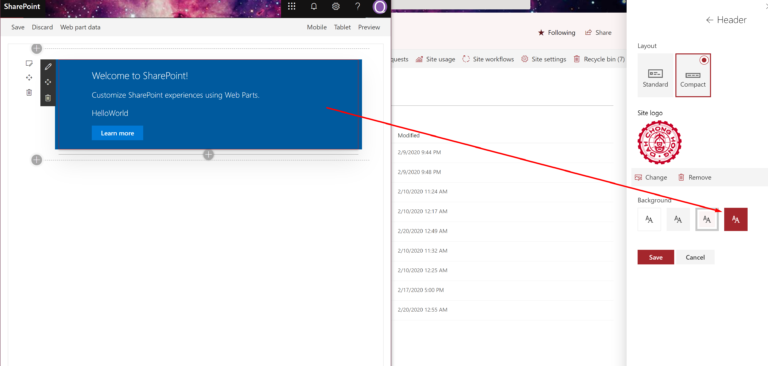Edit web part with pencil icon
This screenshot has width=768, height=366.
click(48, 67)
